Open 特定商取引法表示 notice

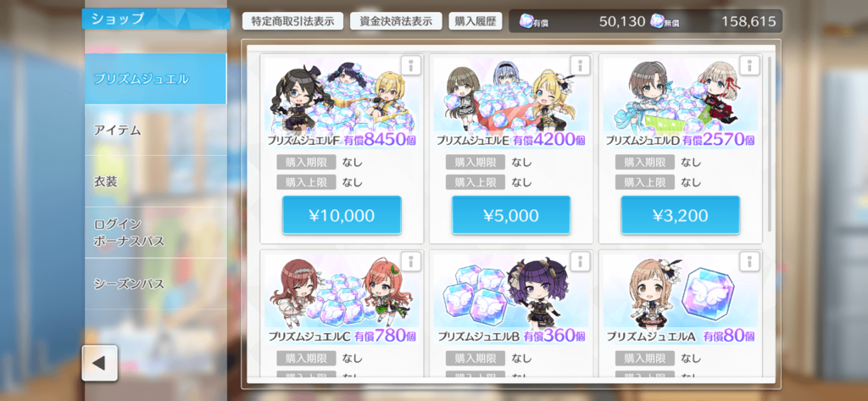tap(292, 21)
